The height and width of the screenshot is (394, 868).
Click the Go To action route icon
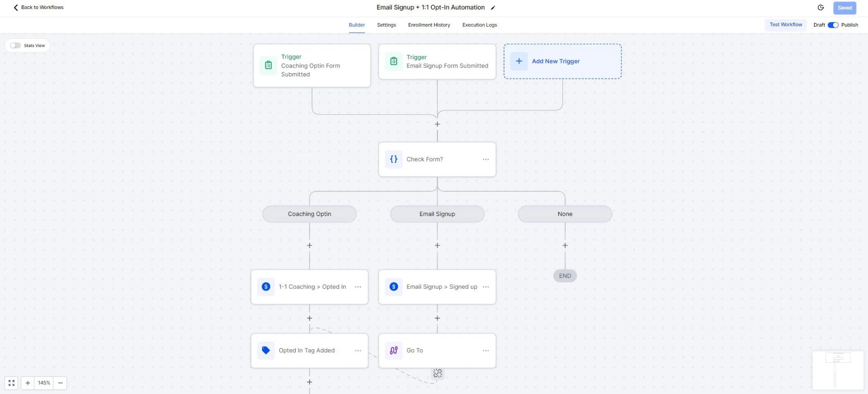(394, 351)
